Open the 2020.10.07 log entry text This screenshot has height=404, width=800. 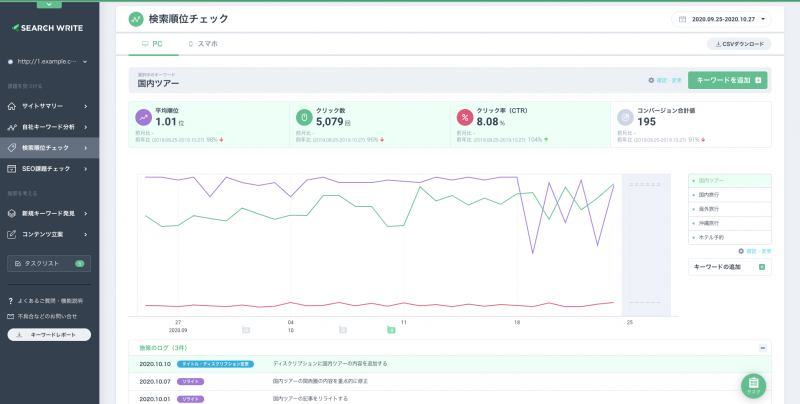point(320,382)
